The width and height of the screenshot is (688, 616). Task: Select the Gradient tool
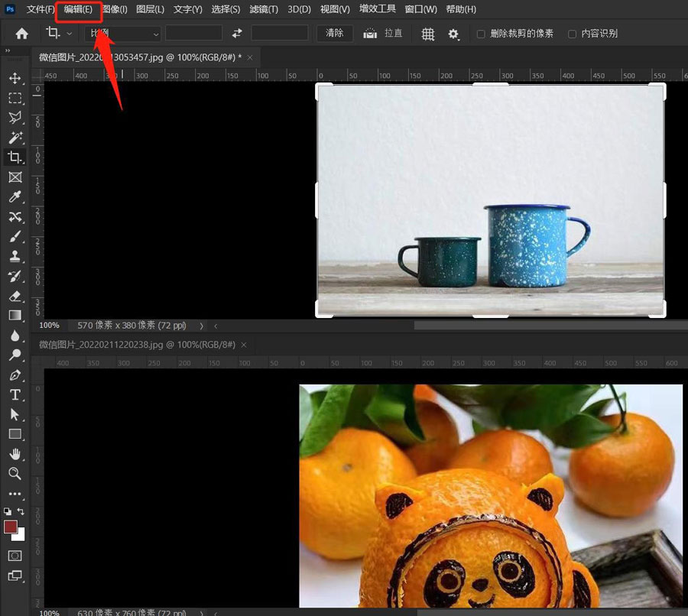click(x=15, y=316)
